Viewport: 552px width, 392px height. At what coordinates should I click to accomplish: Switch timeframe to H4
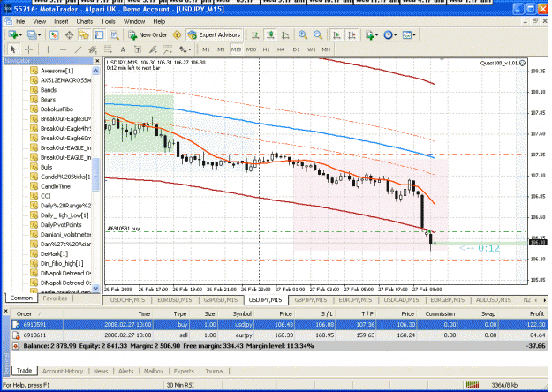[281, 49]
